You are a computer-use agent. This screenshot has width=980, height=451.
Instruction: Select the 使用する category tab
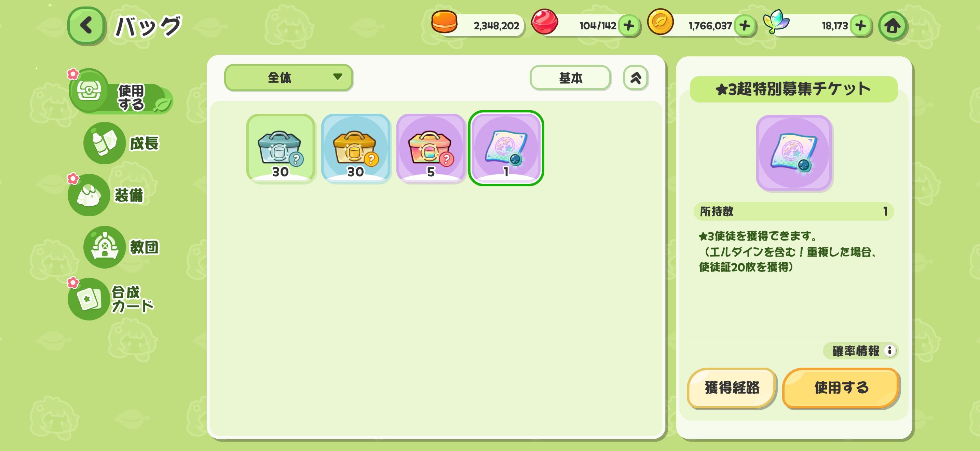(121, 92)
